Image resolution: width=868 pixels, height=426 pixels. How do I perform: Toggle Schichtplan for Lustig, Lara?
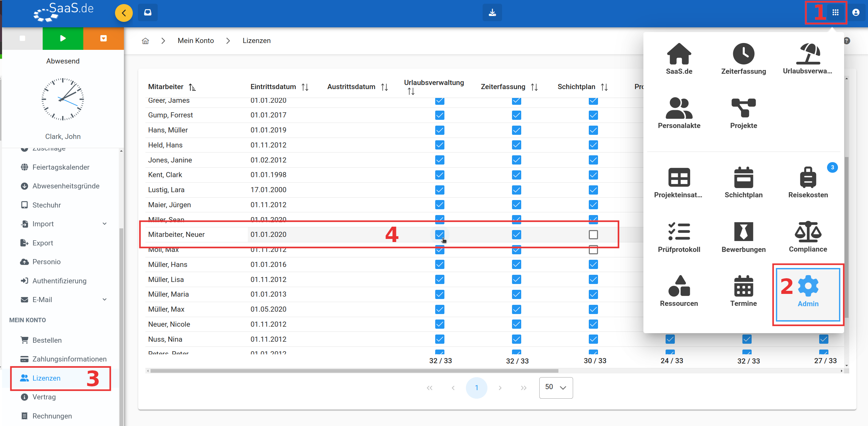593,190
